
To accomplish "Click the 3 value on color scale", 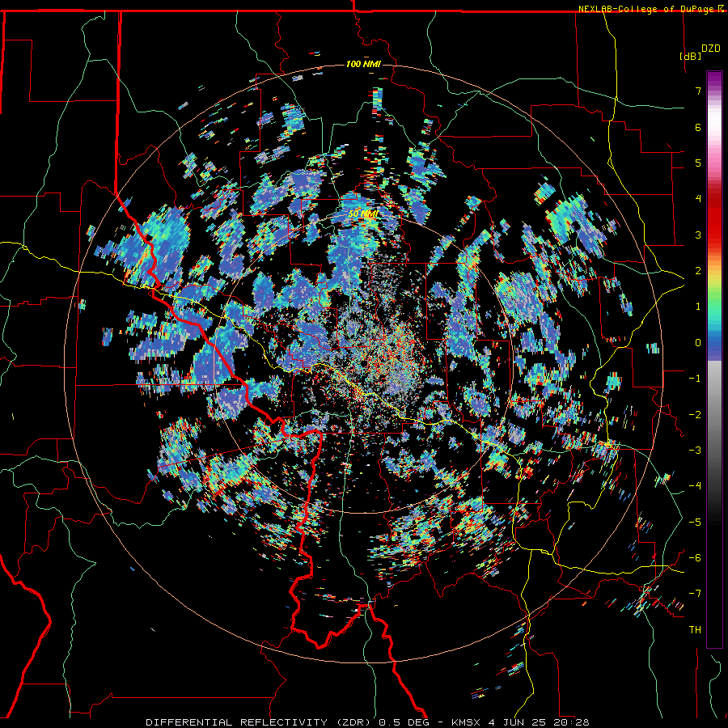I will 698,235.
